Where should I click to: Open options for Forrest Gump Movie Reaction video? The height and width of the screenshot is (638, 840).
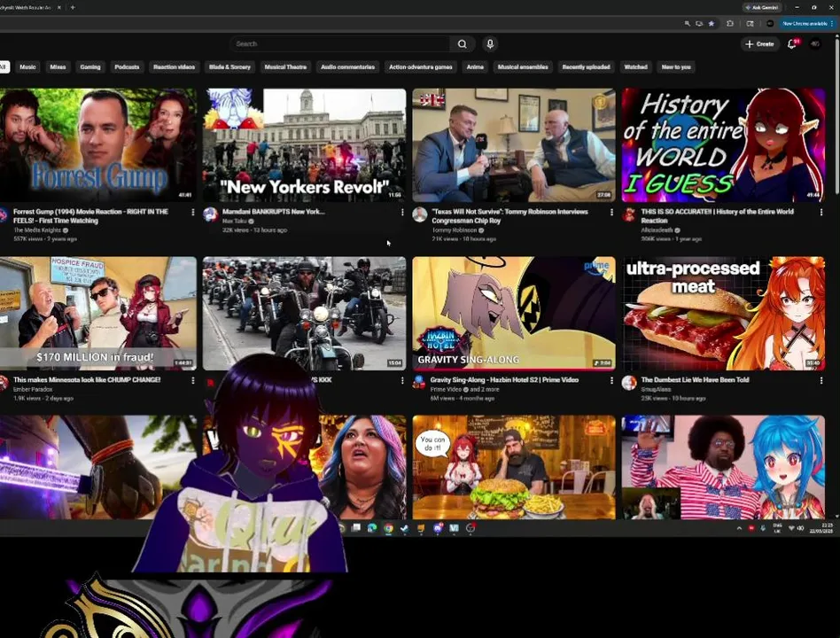pyautogui.click(x=193, y=212)
